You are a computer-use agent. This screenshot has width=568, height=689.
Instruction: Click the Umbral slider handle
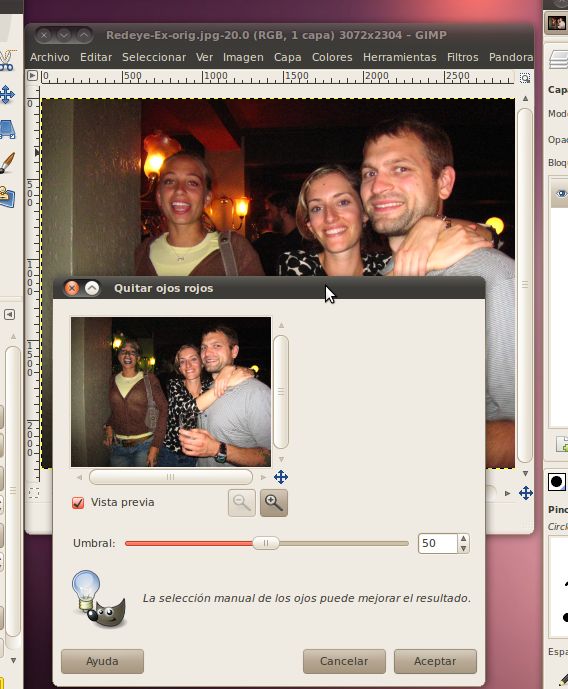pyautogui.click(x=266, y=543)
